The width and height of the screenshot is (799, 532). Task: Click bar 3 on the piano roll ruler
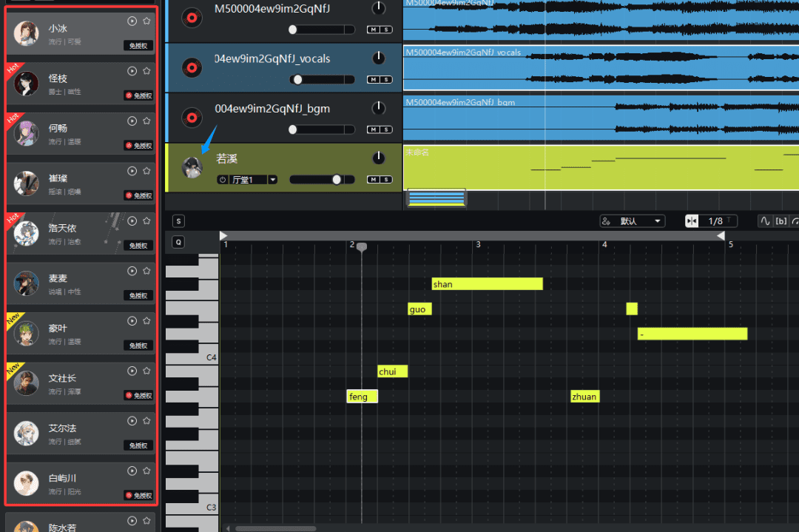click(478, 245)
